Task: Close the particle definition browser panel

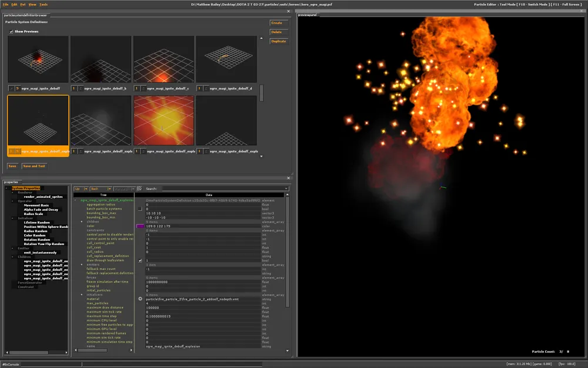Action: pos(288,11)
